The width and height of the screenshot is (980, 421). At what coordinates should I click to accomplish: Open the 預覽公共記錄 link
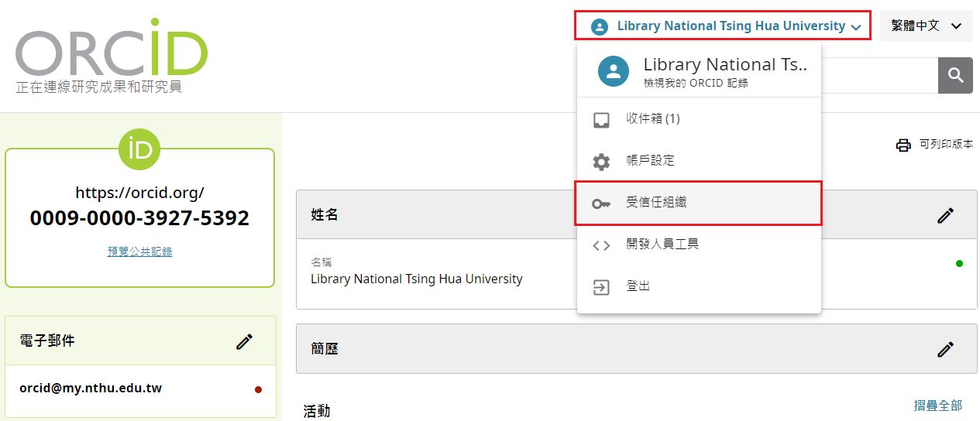(x=139, y=252)
